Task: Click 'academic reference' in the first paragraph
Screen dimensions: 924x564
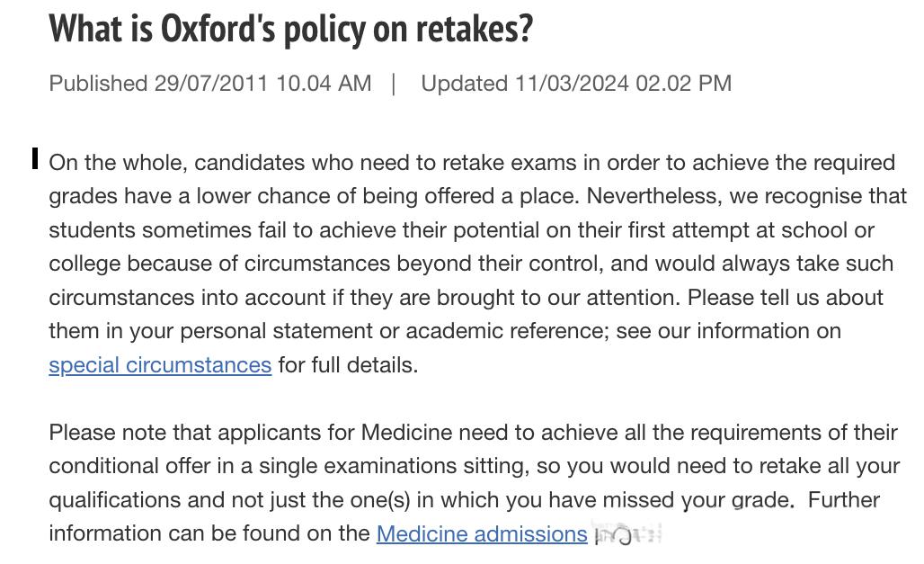Action: [507, 331]
